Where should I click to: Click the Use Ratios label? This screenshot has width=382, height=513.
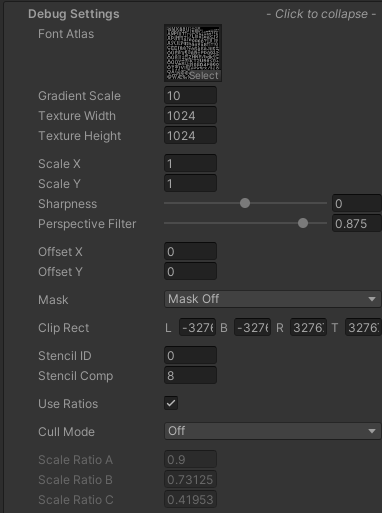[68, 404]
